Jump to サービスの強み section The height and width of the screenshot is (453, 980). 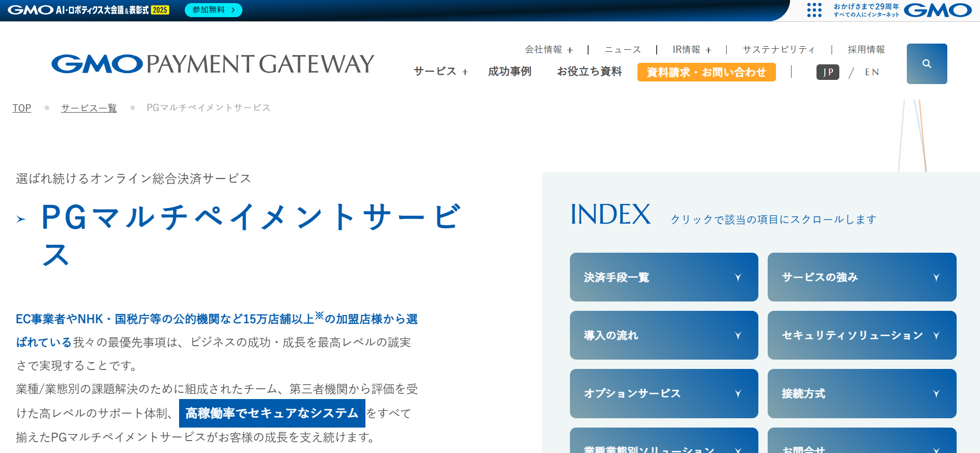[862, 277]
